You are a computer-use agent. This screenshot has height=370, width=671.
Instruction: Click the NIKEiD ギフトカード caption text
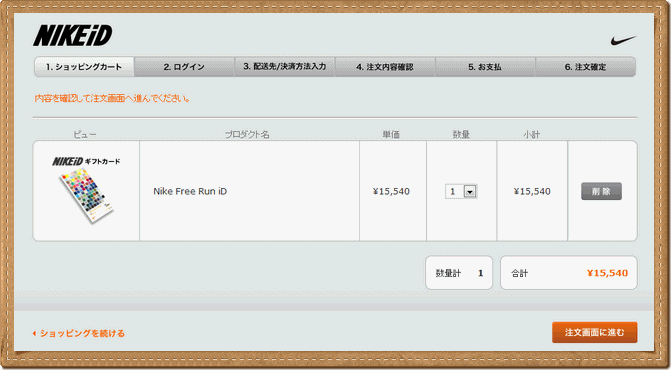[x=86, y=161]
